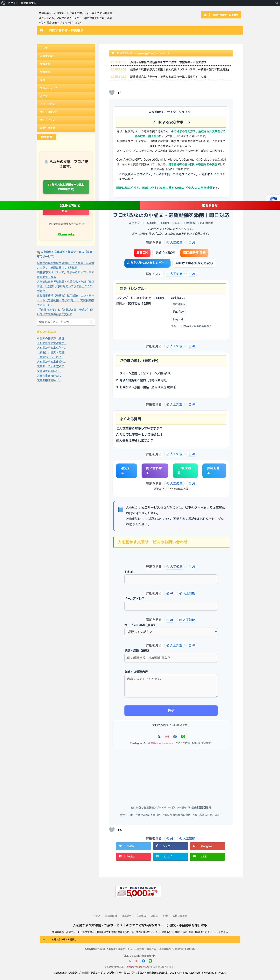Bookmark the page with the はてブ button
Screen dimensions: 280x980
170,856
